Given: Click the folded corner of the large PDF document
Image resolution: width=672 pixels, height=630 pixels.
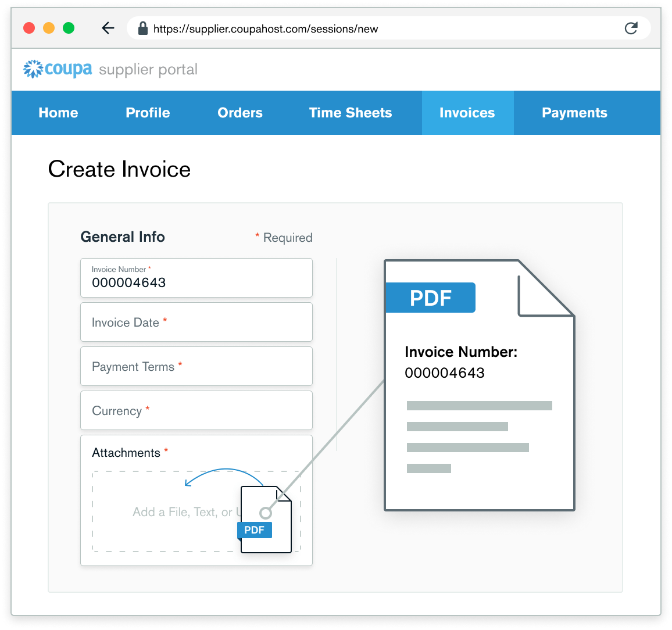Looking at the screenshot, I should (544, 291).
